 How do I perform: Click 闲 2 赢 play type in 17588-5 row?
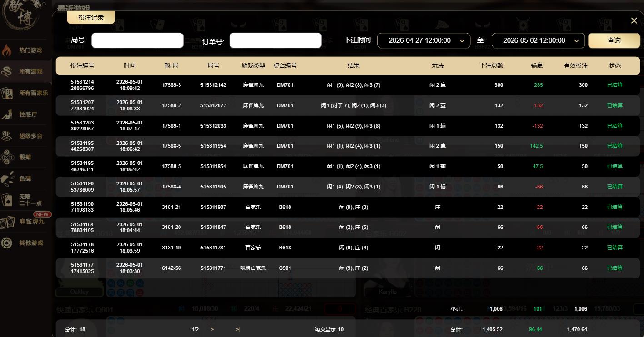438,146
